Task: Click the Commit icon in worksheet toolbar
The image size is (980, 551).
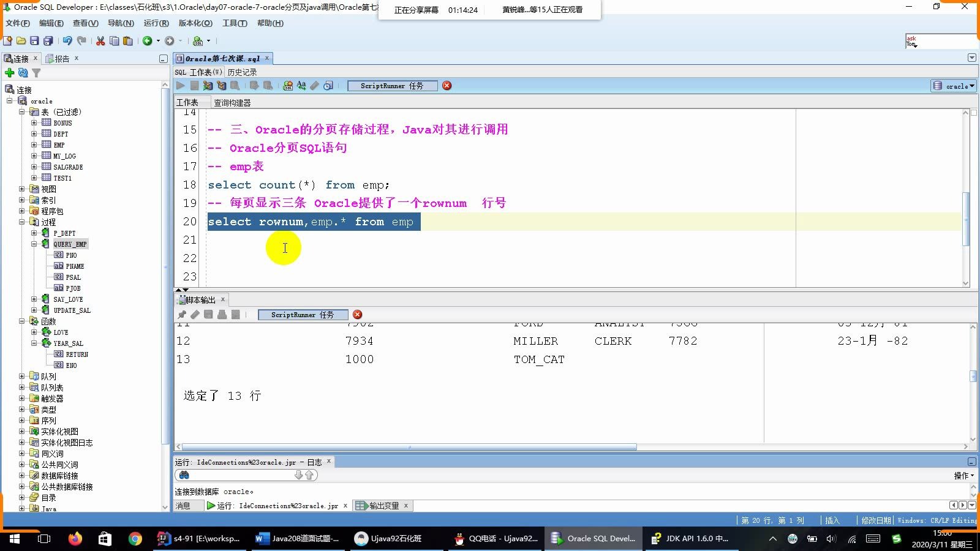Action: 254,86
